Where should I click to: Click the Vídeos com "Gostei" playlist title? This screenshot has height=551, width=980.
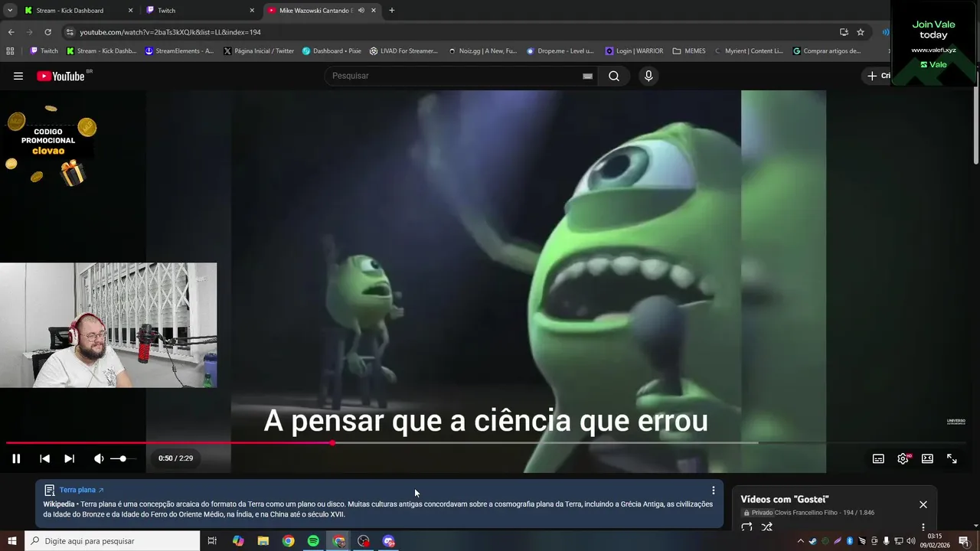pos(785,499)
